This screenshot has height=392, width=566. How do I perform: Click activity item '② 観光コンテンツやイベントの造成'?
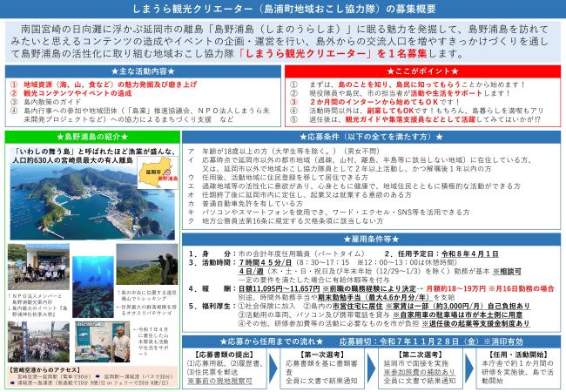71,93
